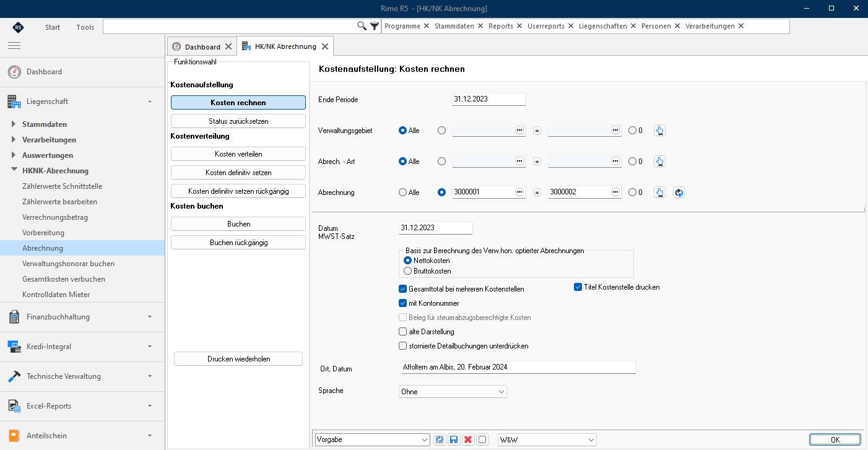The width and height of the screenshot is (868, 450).
Task: Click the Ende Periode date field
Action: click(x=489, y=99)
